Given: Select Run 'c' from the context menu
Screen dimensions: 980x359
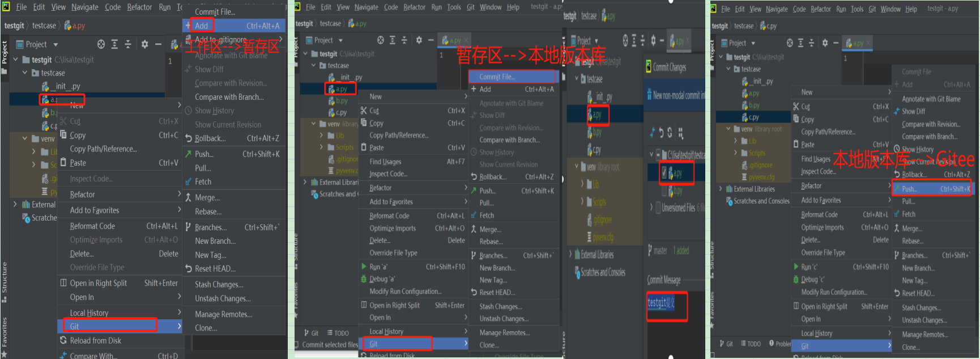Looking at the screenshot, I should (x=841, y=267).
